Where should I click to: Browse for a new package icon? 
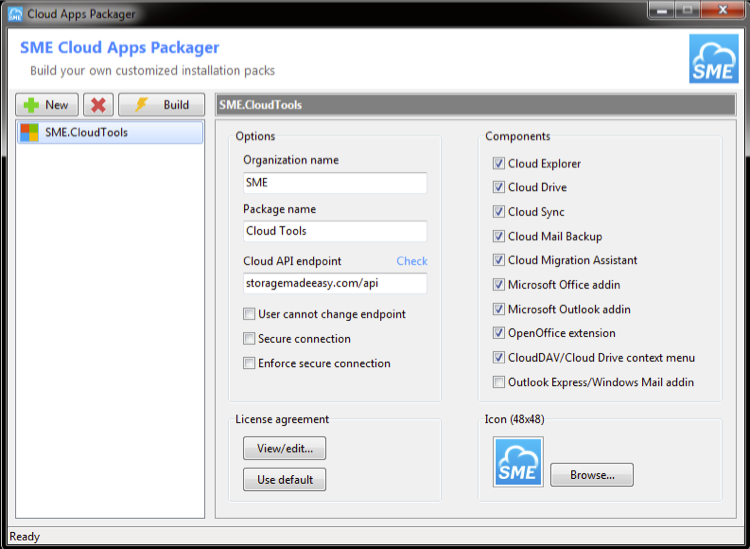tap(591, 475)
